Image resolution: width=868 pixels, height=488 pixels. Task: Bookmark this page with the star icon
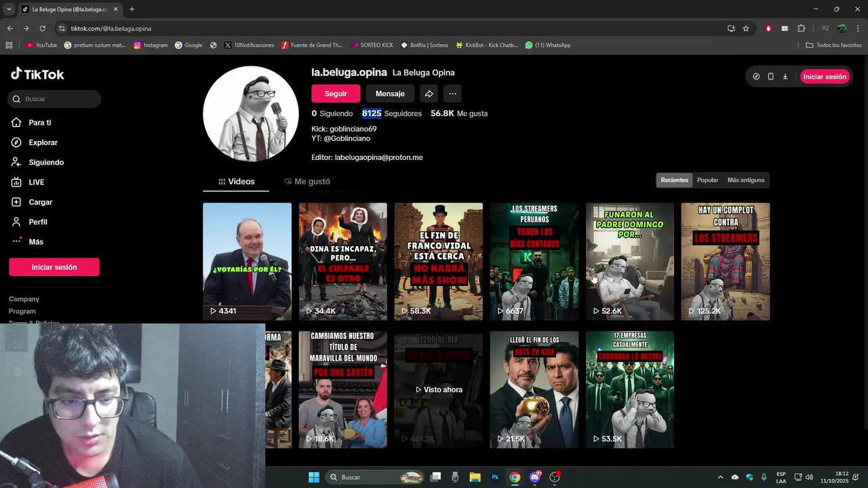pos(746,28)
